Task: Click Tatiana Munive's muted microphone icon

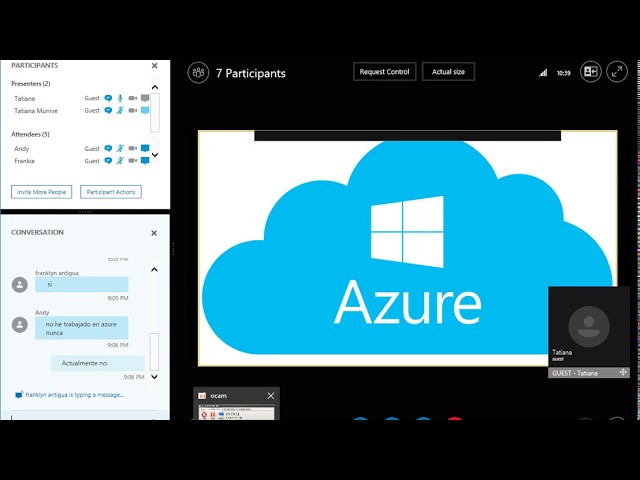Action: pyautogui.click(x=120, y=111)
